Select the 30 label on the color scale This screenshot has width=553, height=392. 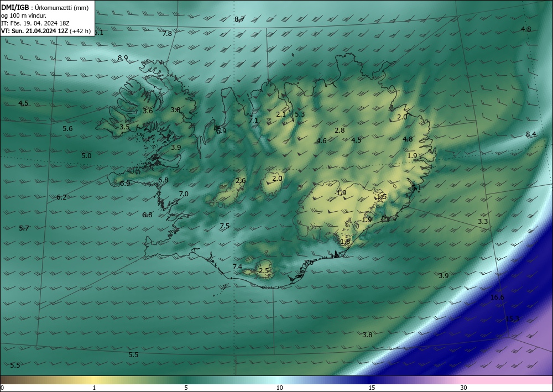click(x=464, y=388)
